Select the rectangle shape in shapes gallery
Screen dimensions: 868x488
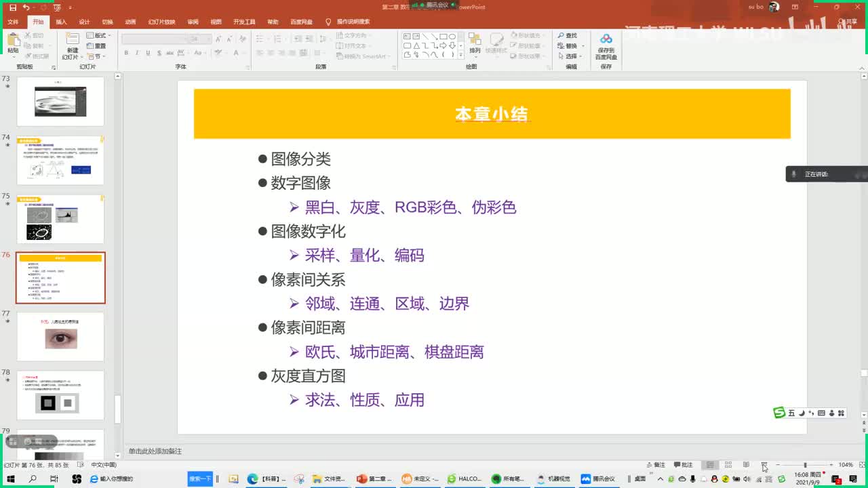coord(443,37)
